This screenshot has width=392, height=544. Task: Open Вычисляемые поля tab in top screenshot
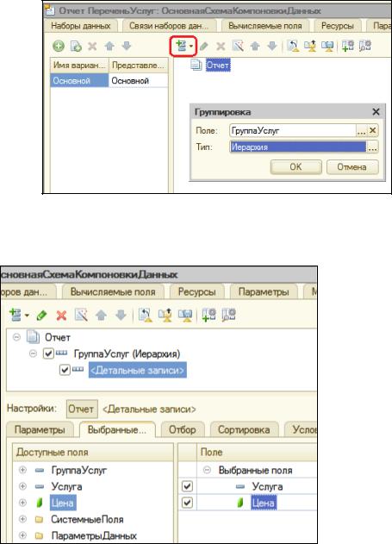tap(265, 26)
